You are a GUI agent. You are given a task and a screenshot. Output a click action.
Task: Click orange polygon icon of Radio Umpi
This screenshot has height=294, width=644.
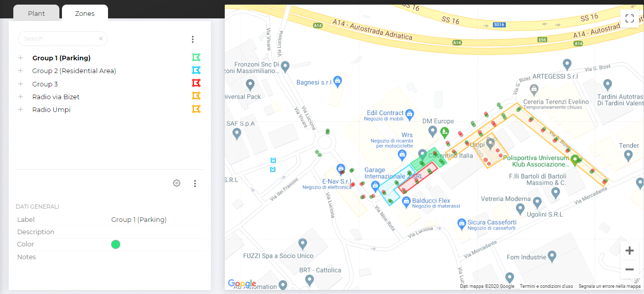coord(196,109)
